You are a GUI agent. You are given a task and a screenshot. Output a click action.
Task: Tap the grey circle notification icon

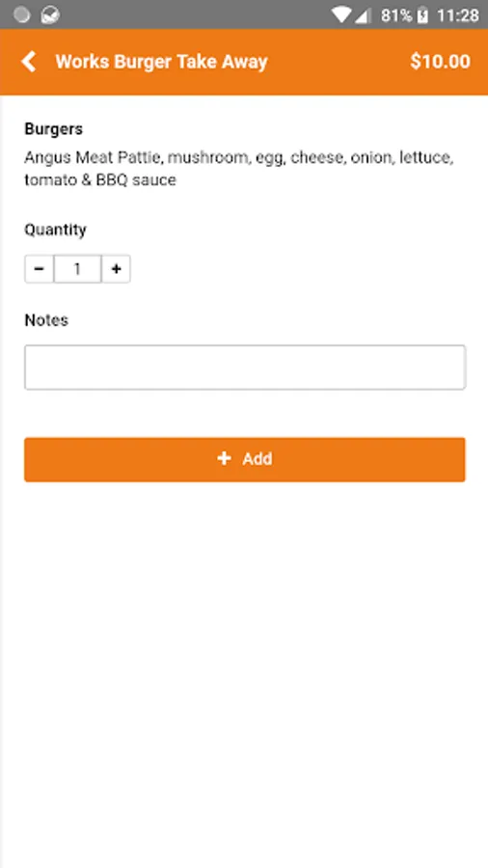[x=21, y=14]
